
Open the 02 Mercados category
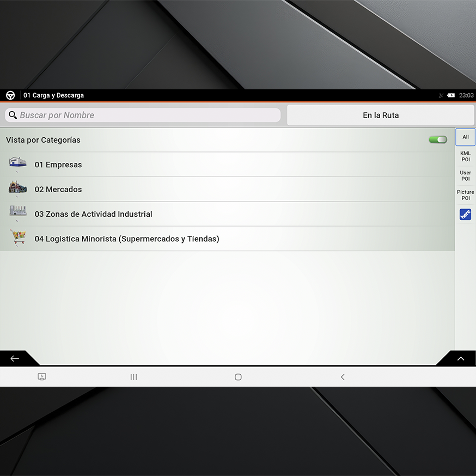(58, 190)
